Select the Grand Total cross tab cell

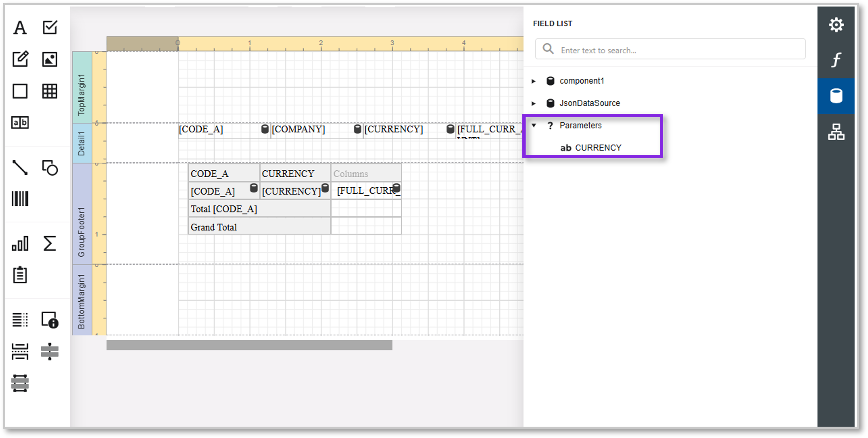(x=260, y=226)
